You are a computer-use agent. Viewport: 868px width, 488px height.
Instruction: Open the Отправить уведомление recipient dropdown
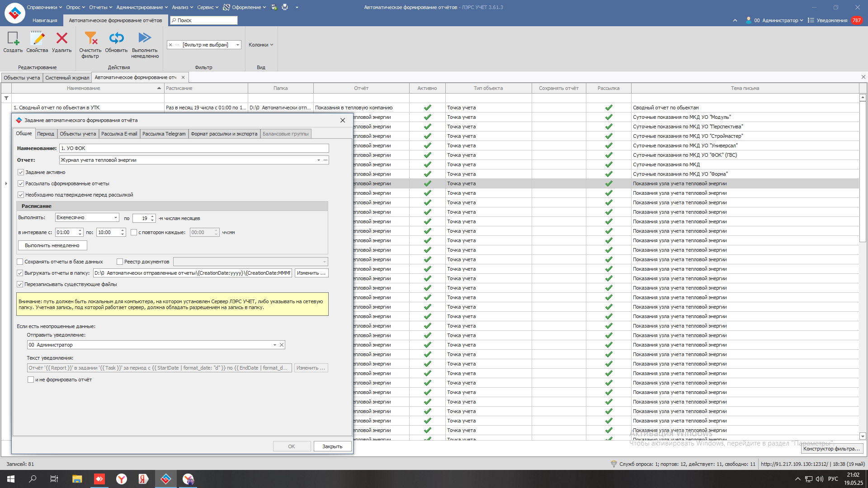click(x=274, y=345)
